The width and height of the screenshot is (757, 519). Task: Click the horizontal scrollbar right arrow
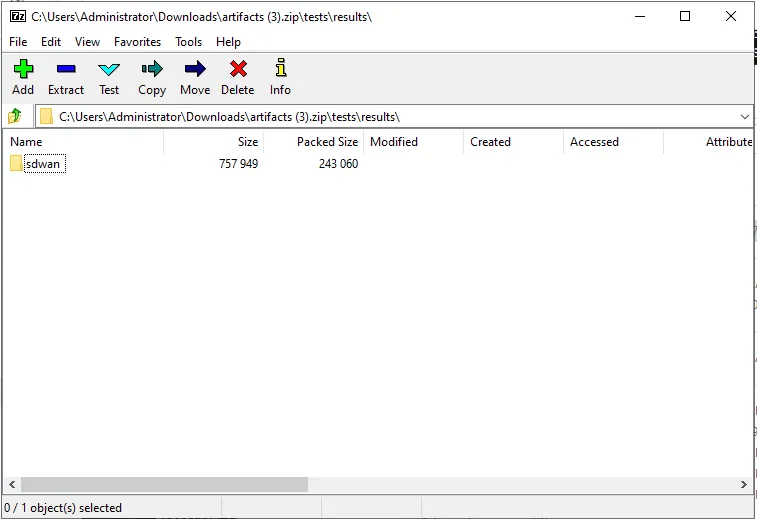(x=743, y=485)
